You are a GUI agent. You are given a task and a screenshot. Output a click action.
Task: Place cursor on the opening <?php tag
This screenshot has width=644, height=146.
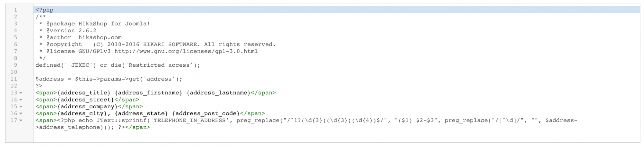44,10
